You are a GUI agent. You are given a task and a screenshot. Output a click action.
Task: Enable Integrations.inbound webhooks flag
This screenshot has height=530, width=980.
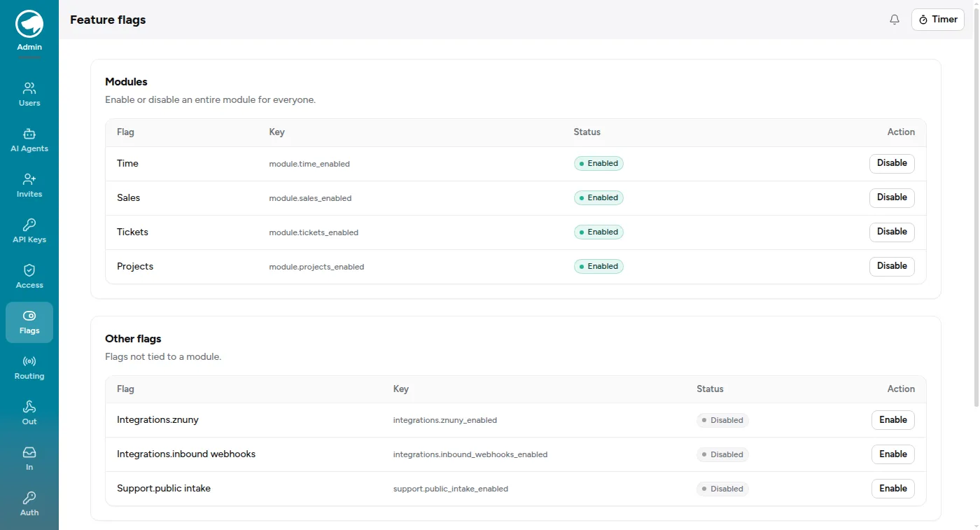coord(893,454)
